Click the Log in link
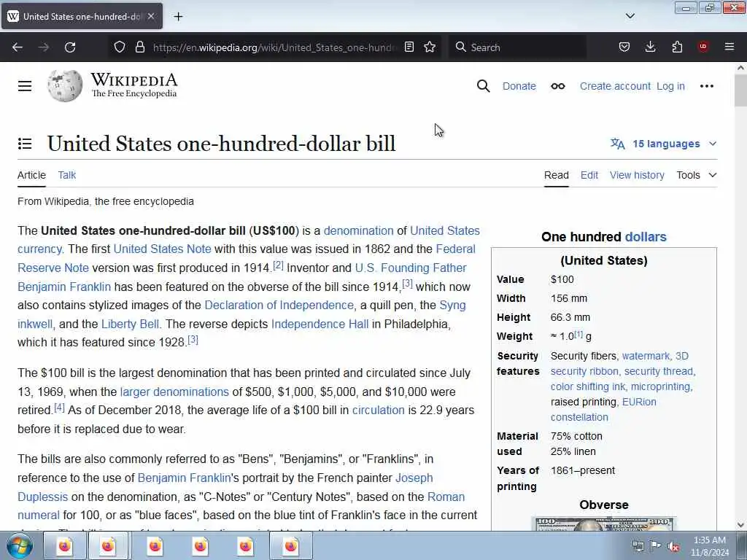The image size is (747, 560). pos(670,86)
